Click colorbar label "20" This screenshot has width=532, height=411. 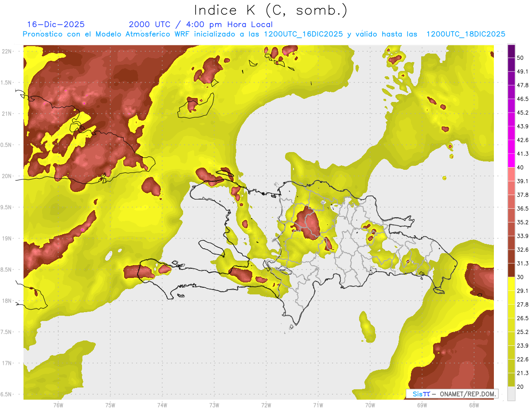click(521, 387)
